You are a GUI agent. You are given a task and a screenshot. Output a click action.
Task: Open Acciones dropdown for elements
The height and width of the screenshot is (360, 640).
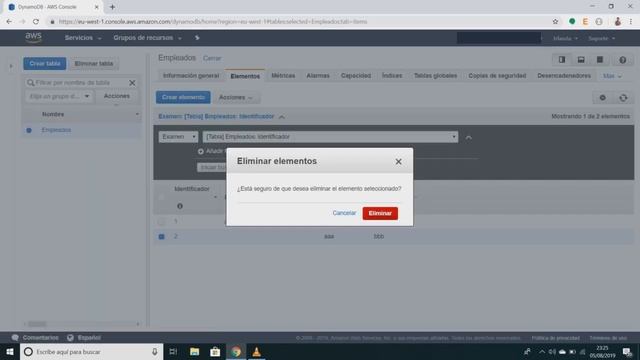pyautogui.click(x=236, y=98)
